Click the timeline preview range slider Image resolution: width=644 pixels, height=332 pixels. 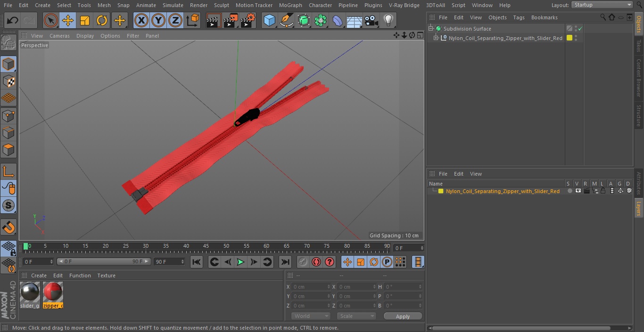click(x=104, y=261)
